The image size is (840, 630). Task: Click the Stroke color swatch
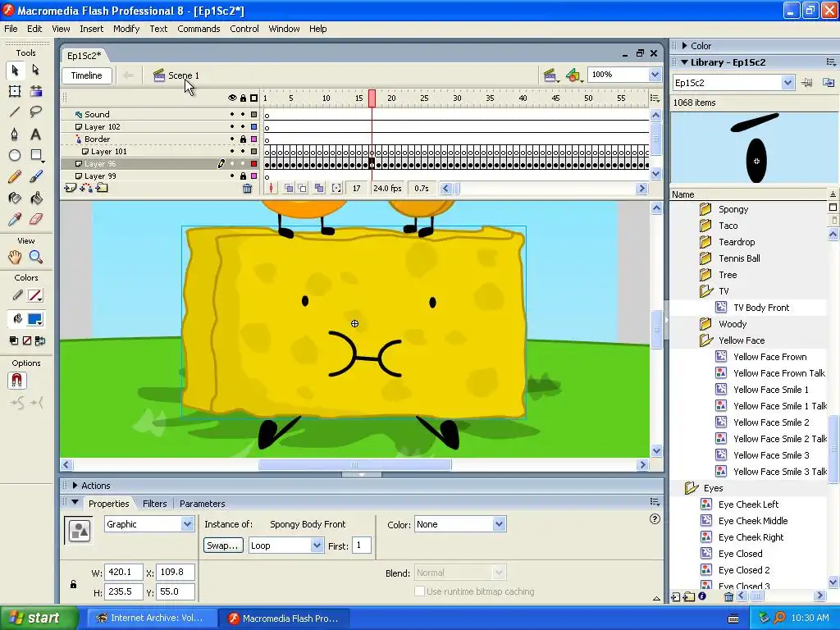click(34, 295)
